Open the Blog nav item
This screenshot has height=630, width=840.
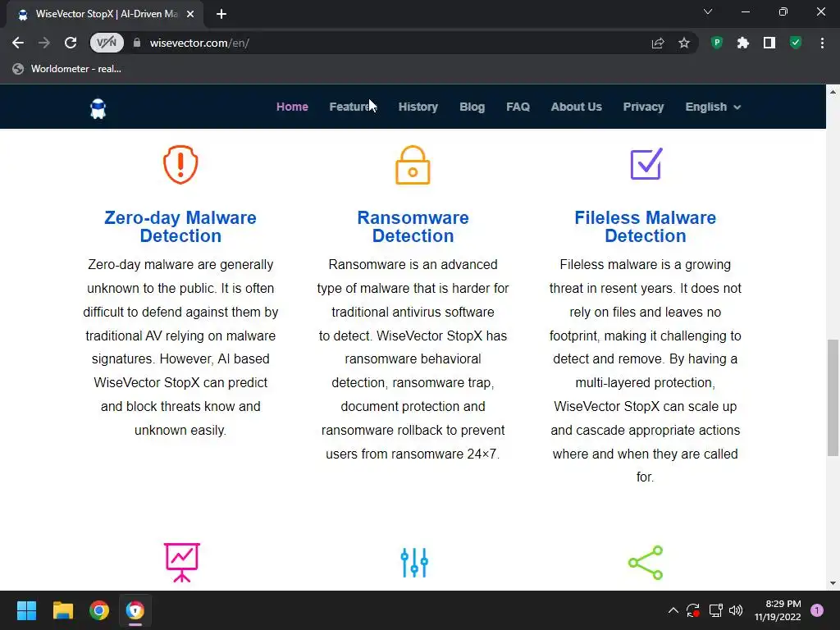pyautogui.click(x=472, y=107)
